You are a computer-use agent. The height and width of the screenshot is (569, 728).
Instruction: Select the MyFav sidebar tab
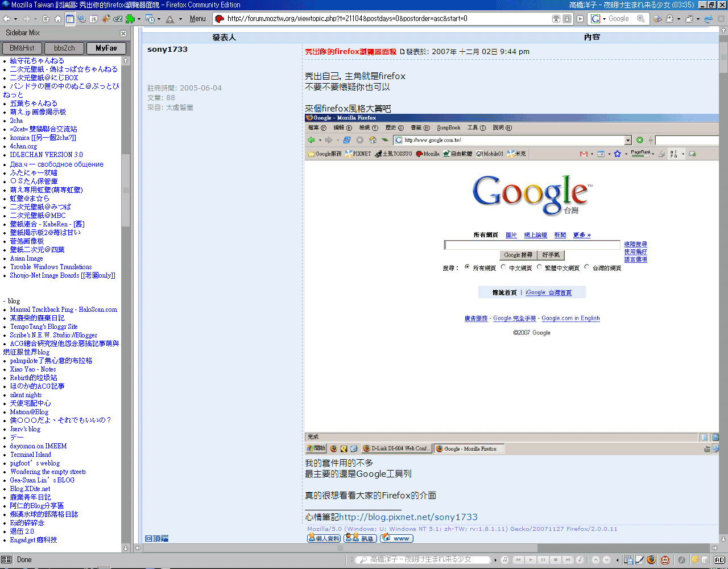(106, 48)
